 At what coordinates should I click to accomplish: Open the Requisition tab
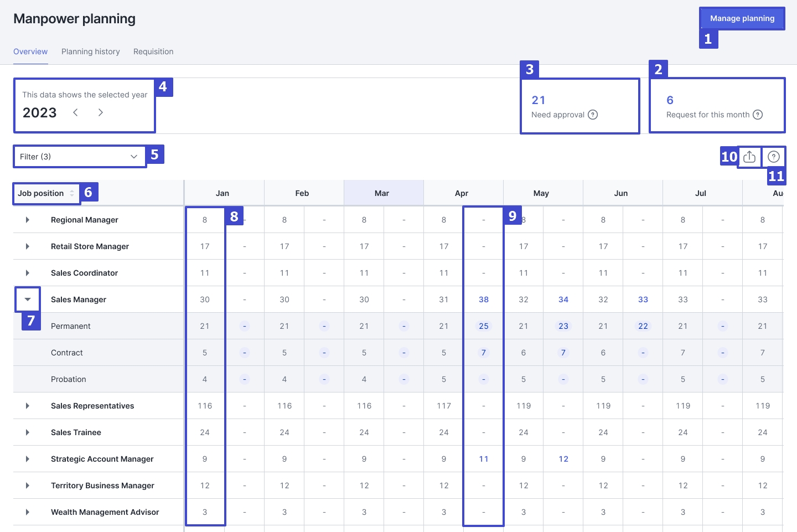(x=153, y=51)
